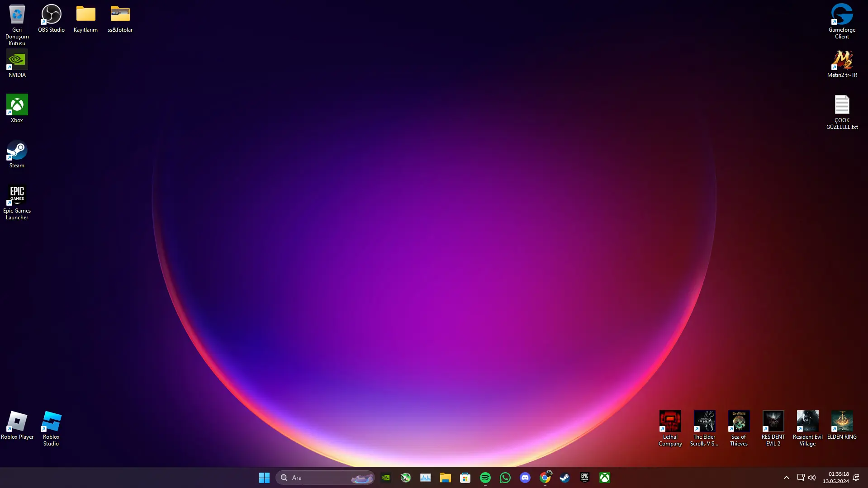Expand the hidden system tray icons chevron
The width and height of the screenshot is (868, 488).
click(786, 478)
